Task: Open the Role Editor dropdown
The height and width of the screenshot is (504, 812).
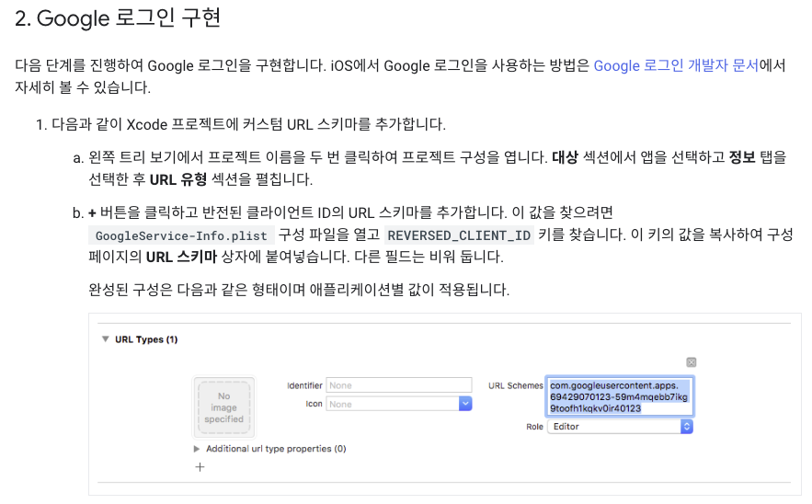Action: pos(620,427)
